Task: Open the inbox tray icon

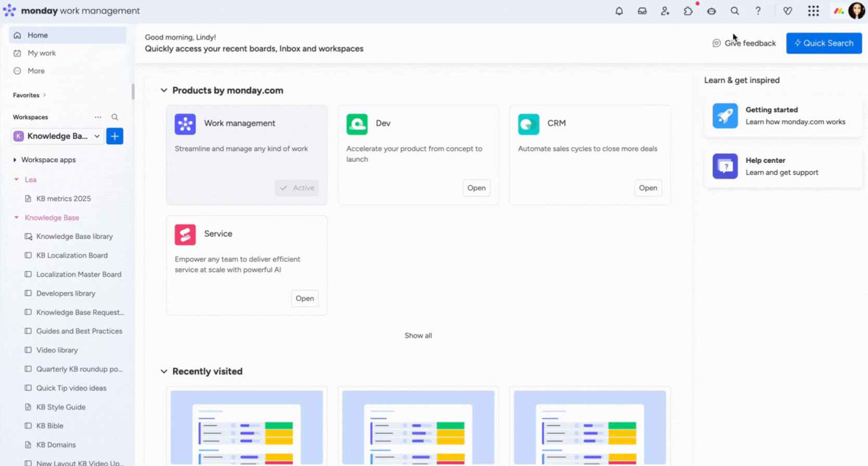Action: tap(642, 11)
